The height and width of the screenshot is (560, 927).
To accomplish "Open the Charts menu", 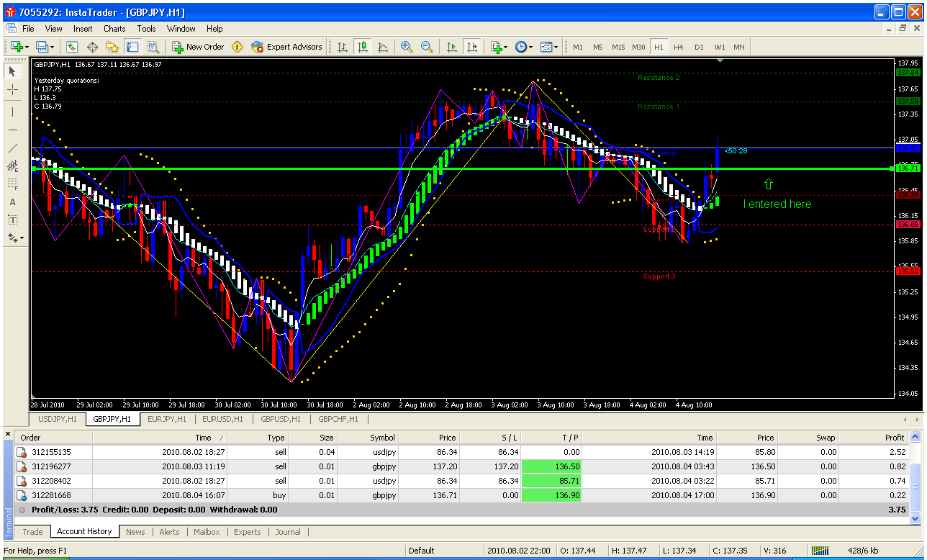I will coord(114,29).
